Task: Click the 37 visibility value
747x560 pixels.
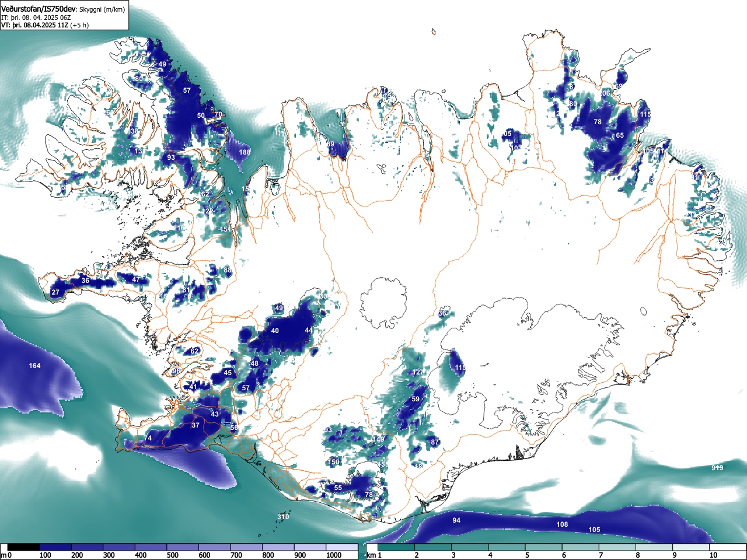Action: (196, 425)
